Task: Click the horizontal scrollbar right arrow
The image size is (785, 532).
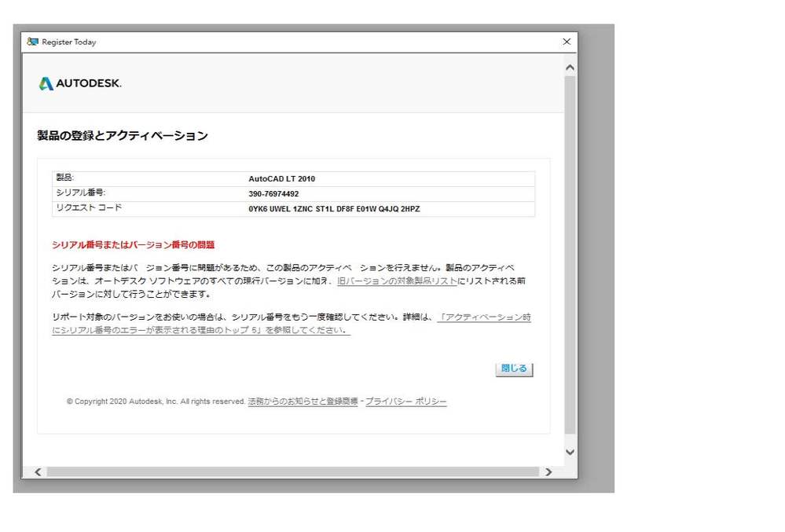Action: click(x=548, y=472)
